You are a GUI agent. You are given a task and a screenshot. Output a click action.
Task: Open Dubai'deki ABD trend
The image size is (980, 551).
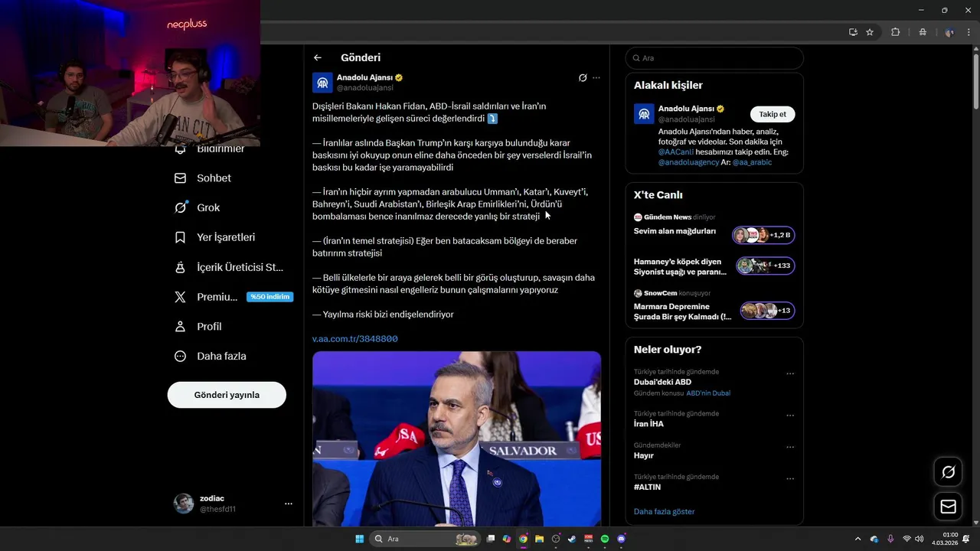[x=662, y=382]
